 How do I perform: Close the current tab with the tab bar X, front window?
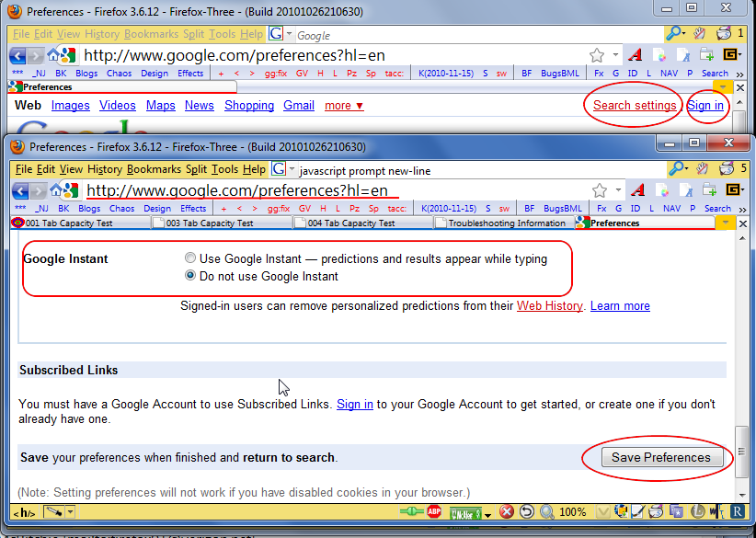(742, 223)
